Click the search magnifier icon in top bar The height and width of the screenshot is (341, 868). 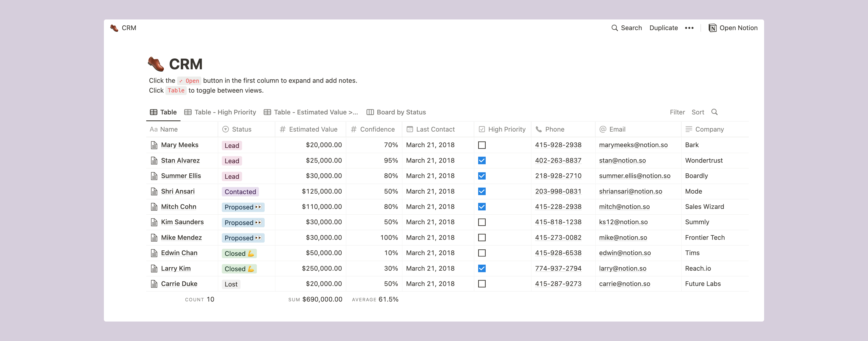(614, 28)
